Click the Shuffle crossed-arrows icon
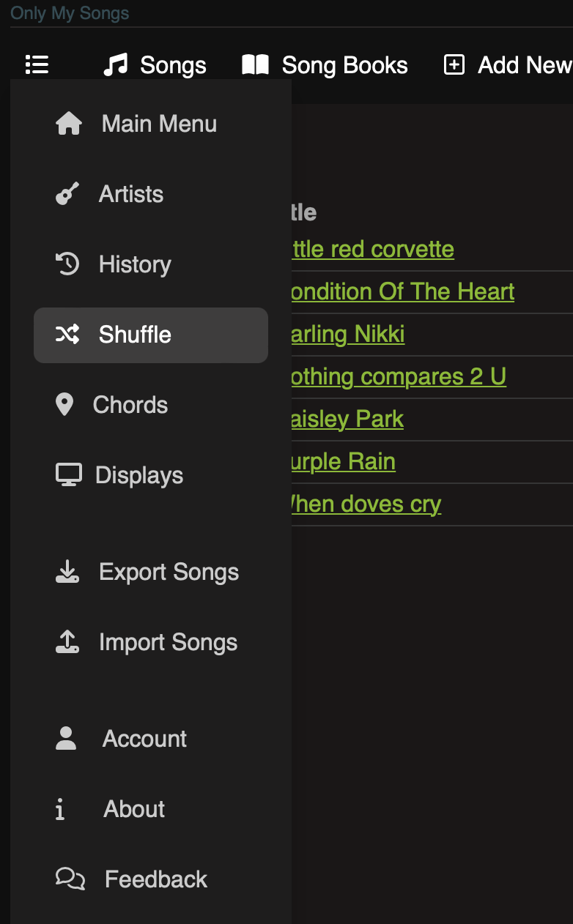Viewport: 573px width, 924px height. pyautogui.click(x=67, y=335)
